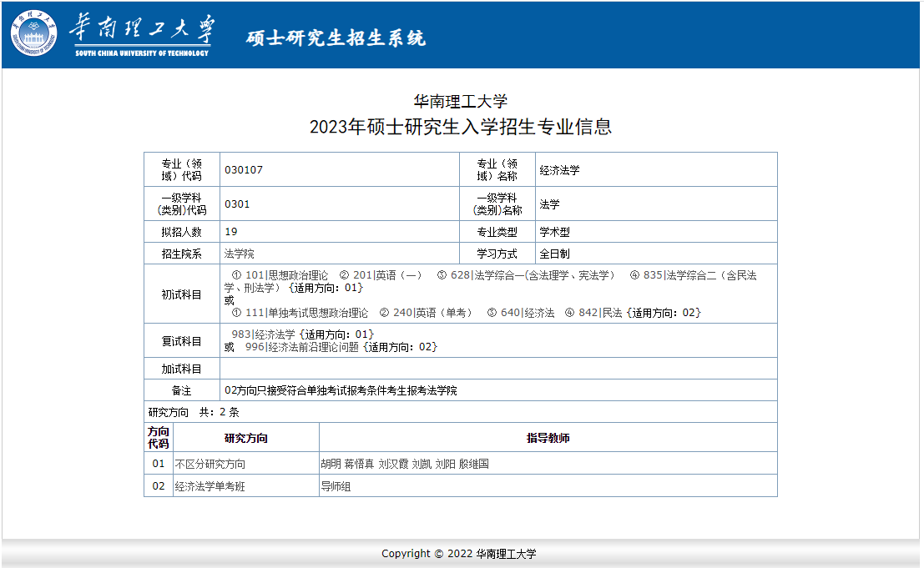Click supervisor name 胡明
The image size is (924, 573).
pyautogui.click(x=331, y=464)
